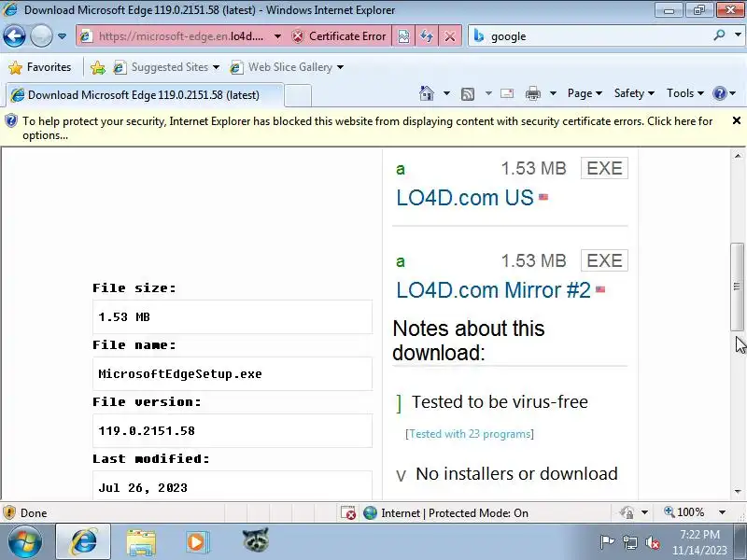This screenshot has width=747, height=560.
Task: Expand the Print dropdown arrow
Action: (553, 93)
